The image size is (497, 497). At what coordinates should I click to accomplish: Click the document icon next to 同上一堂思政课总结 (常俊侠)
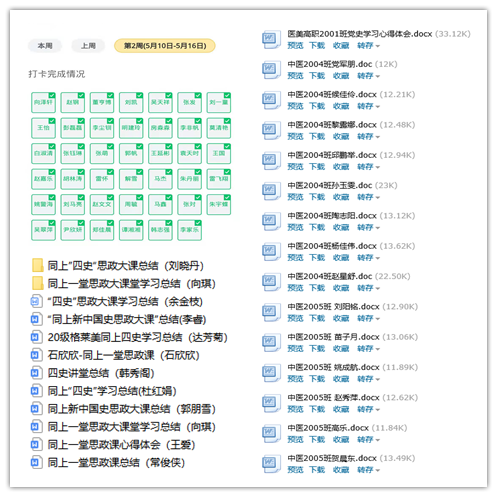[36, 462]
